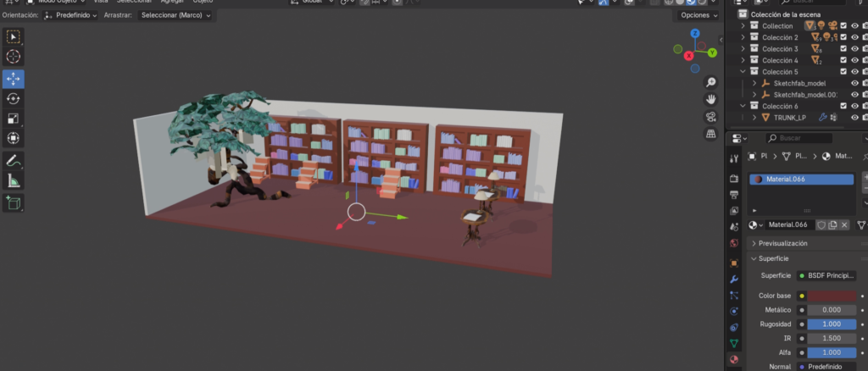Expand the Colección 2 row

pyautogui.click(x=743, y=37)
